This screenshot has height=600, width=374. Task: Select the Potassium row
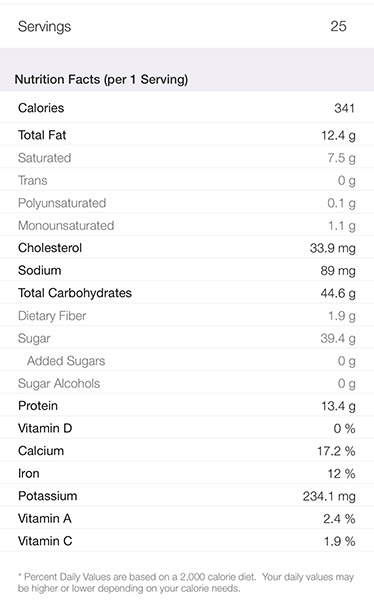point(187,496)
